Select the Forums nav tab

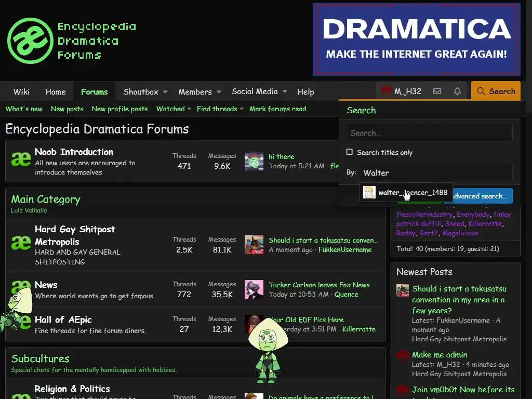tap(95, 91)
